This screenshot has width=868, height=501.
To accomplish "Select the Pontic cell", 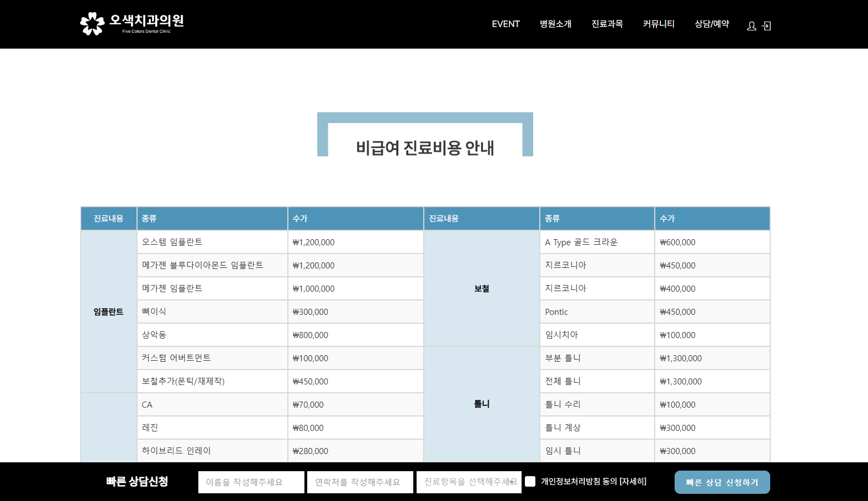I will [597, 312].
